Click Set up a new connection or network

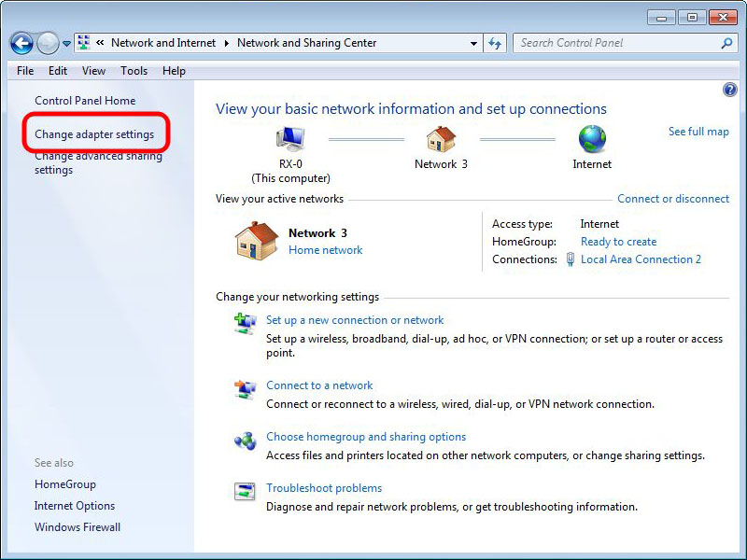pyautogui.click(x=355, y=320)
